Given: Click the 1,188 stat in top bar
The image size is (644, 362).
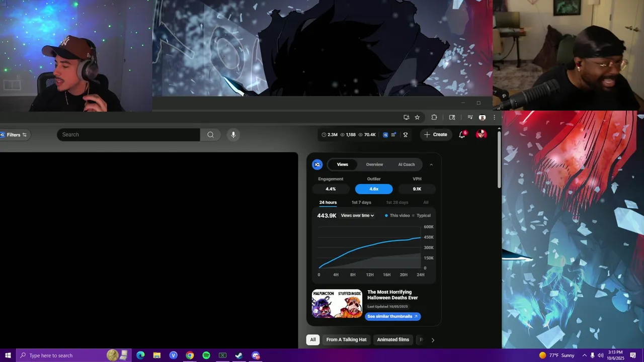Looking at the screenshot, I should [348, 135].
